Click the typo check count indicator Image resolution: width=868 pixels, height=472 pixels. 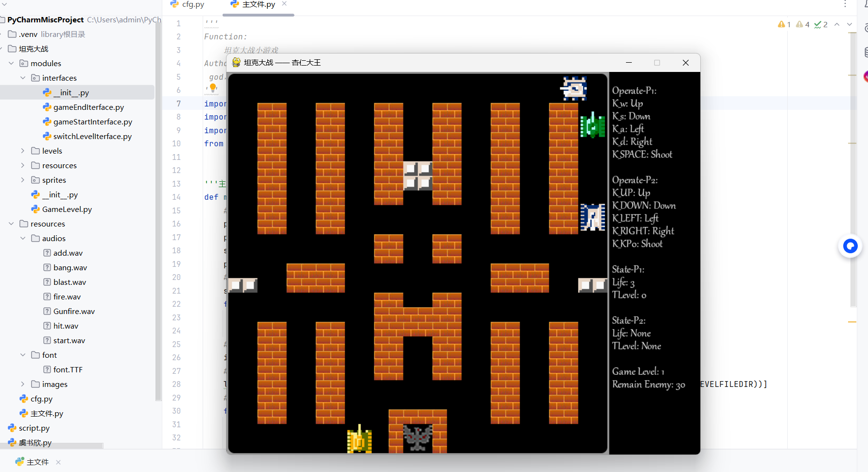coord(821,24)
